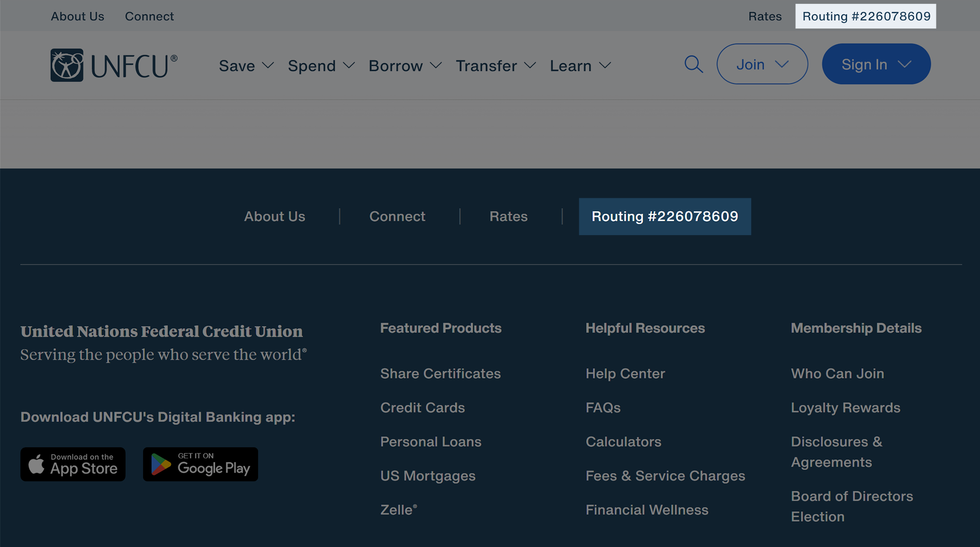Image resolution: width=980 pixels, height=547 pixels.
Task: Click the Helpful Resources heading
Action: point(645,328)
